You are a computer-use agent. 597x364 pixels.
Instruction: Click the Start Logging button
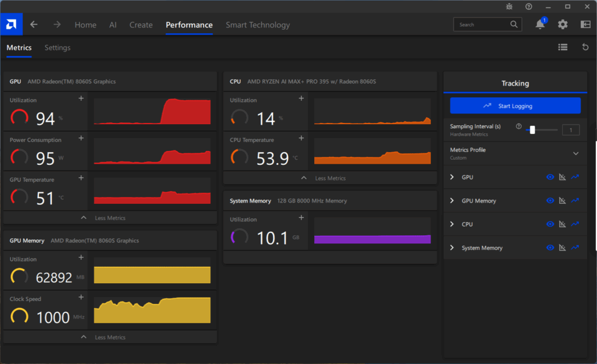pos(515,106)
